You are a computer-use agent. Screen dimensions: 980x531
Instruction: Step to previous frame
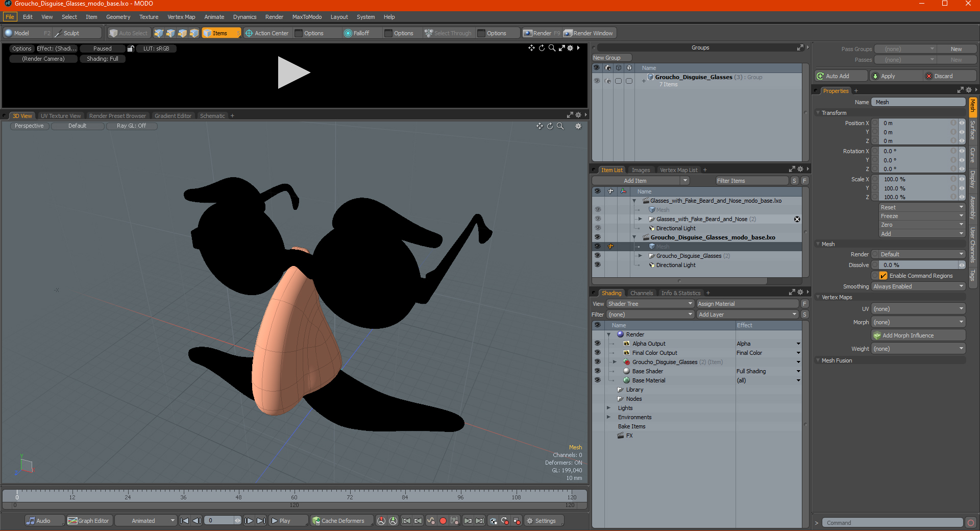click(x=197, y=521)
